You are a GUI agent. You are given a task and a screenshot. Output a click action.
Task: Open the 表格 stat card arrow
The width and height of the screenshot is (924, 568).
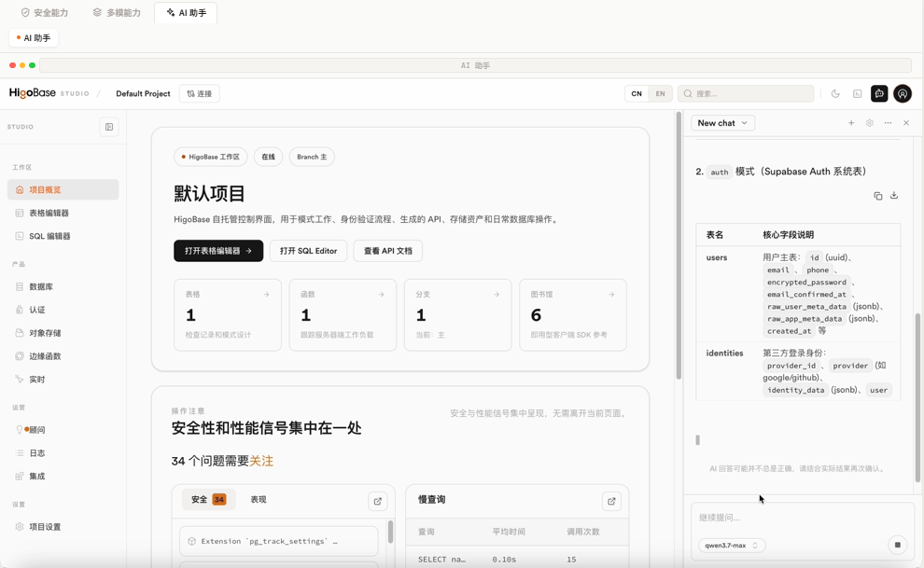(266, 295)
